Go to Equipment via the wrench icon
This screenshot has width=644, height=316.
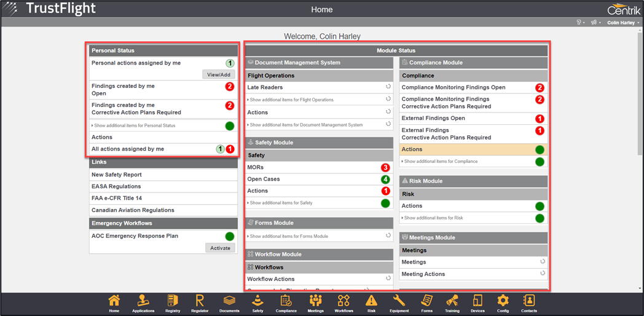point(399,302)
